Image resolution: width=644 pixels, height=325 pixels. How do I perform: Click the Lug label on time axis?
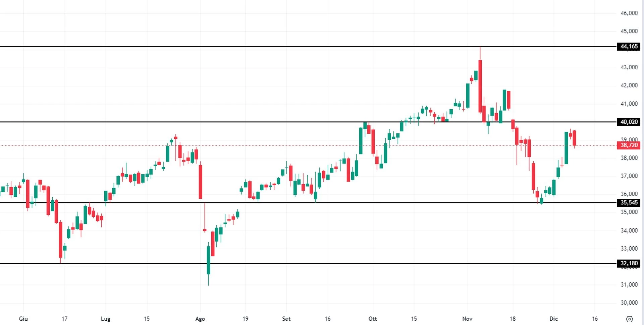click(105, 319)
